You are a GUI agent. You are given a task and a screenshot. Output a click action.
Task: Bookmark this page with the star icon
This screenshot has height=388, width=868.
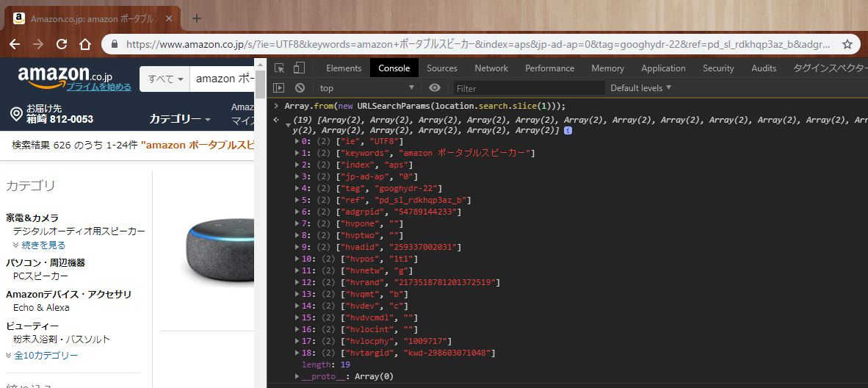click(847, 44)
